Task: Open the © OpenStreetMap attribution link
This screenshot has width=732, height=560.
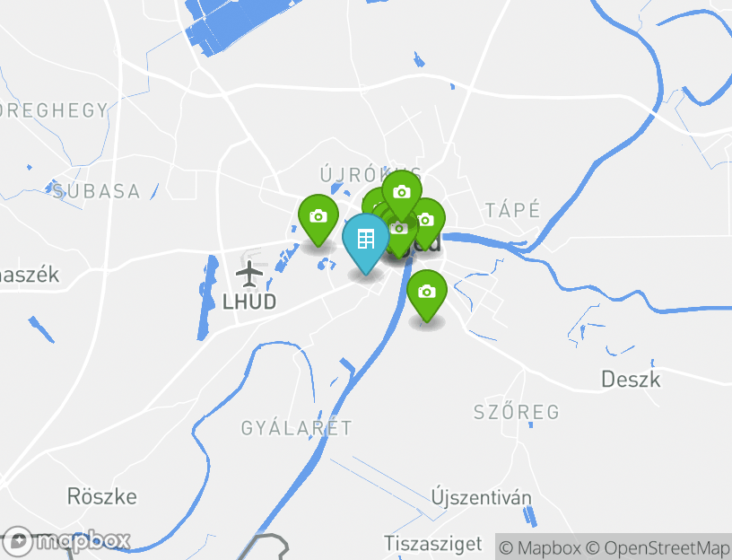Action: point(658,547)
